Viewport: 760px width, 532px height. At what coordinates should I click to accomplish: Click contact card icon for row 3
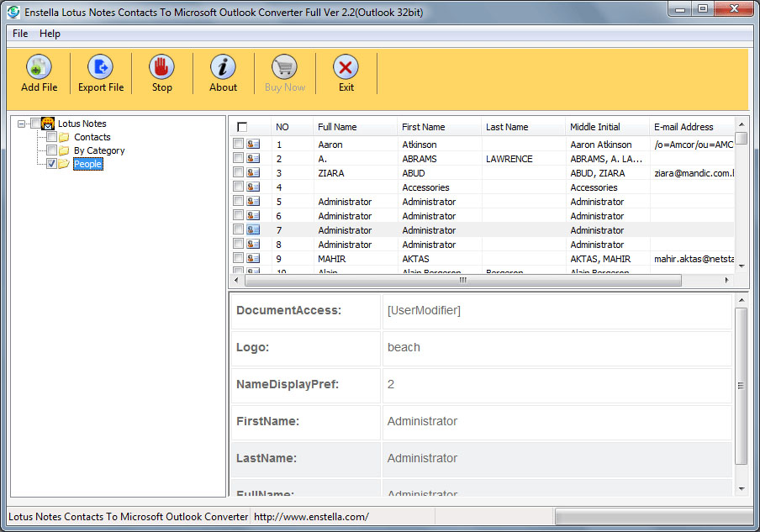[x=253, y=172]
